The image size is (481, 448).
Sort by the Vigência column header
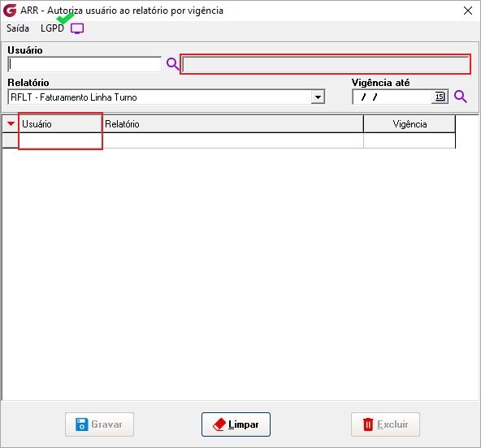point(409,124)
